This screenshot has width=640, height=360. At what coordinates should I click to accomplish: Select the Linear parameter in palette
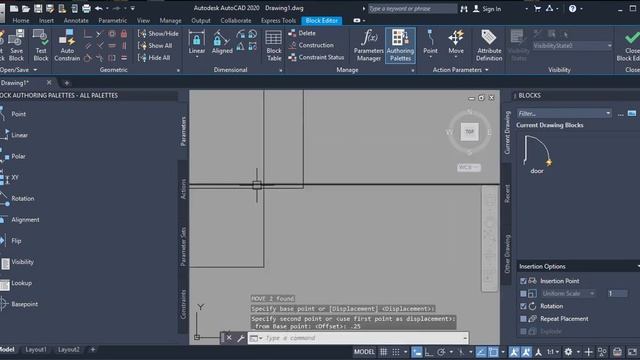(x=14, y=135)
